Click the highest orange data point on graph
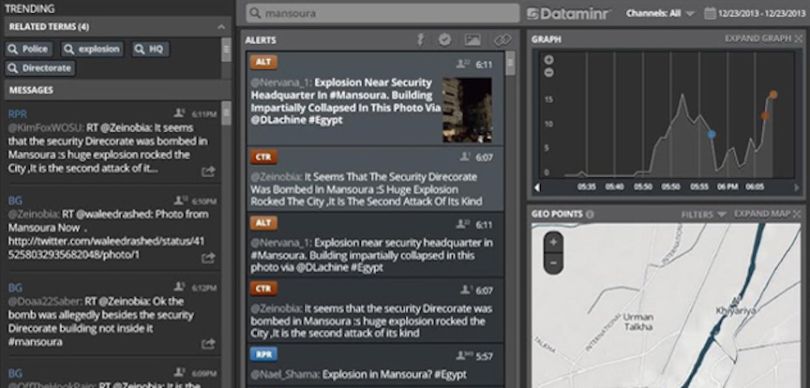This screenshot has width=810, height=388. [773, 95]
